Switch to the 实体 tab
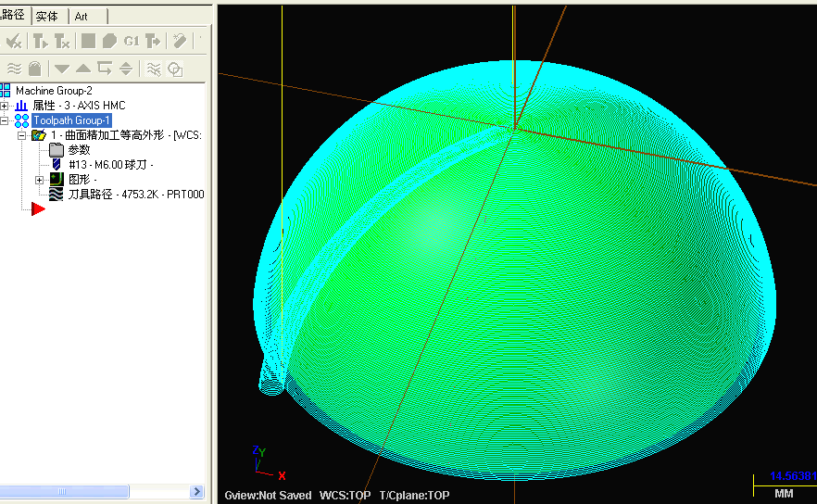Screen dimensions: 817x504 coord(49,16)
